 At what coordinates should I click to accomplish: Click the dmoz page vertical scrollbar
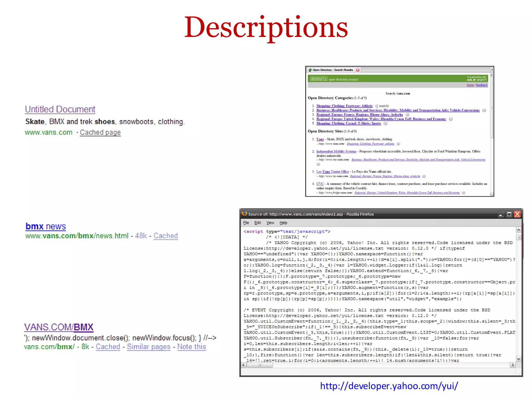click(x=491, y=107)
